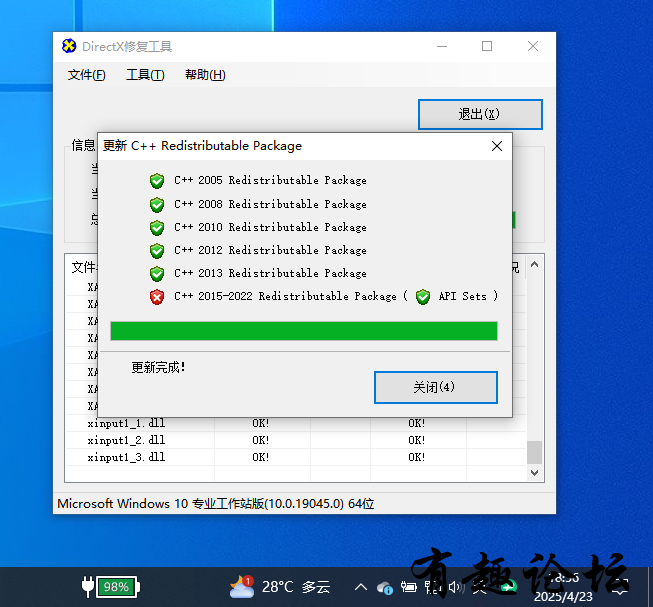Open the weather widget in the taskbar

coord(280,587)
